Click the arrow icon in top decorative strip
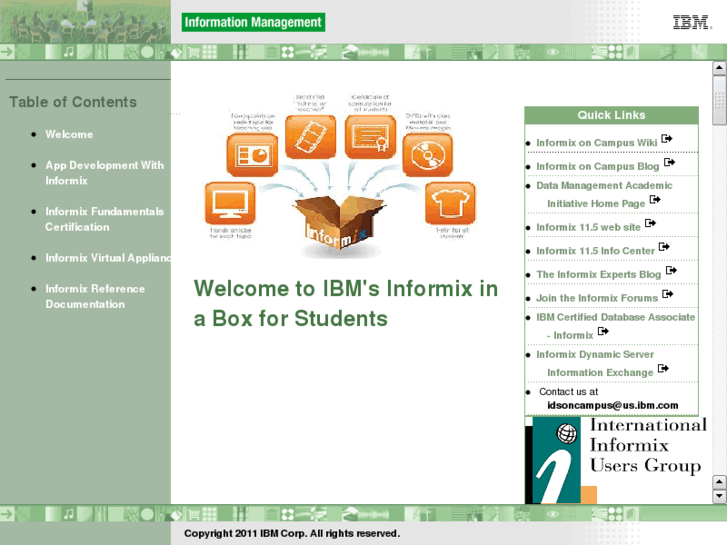This screenshot has height=545, width=727. (x=7, y=51)
